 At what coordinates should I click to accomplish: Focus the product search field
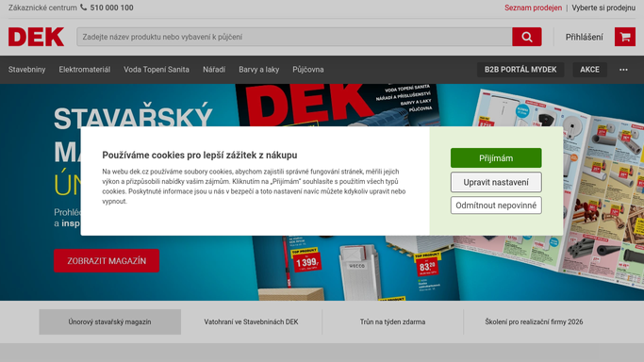(294, 37)
